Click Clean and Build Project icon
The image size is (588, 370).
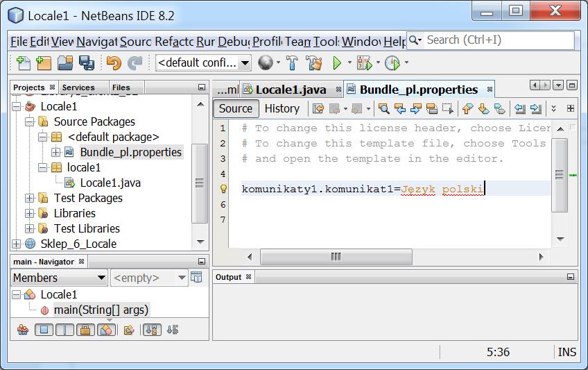[x=314, y=62]
